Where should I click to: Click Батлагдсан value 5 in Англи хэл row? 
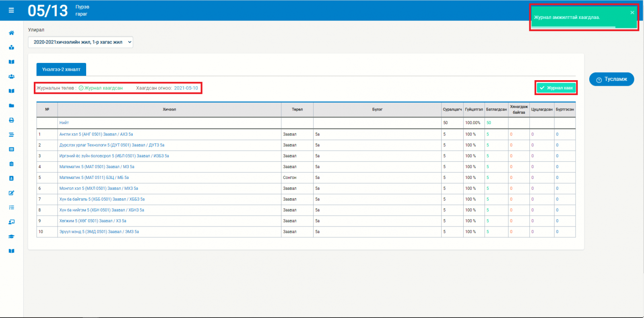tap(487, 135)
